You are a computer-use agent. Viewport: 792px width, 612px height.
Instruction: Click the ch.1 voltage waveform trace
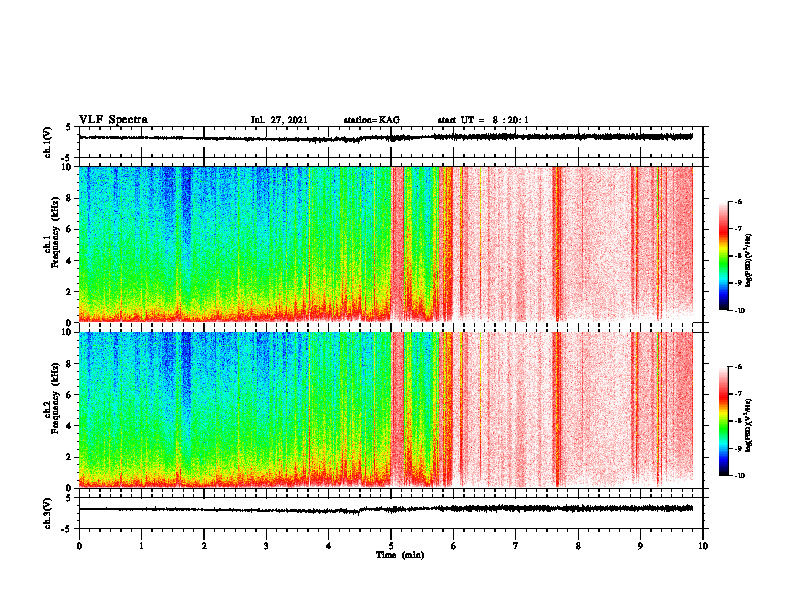(x=386, y=137)
